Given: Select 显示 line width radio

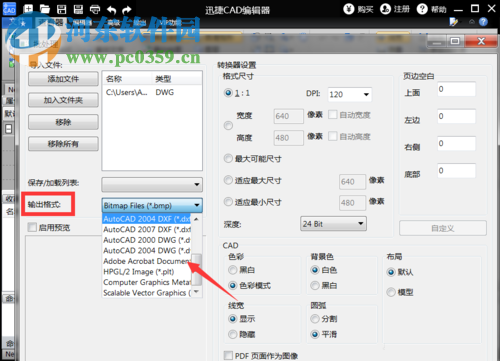Looking at the screenshot, I should click(x=233, y=319).
